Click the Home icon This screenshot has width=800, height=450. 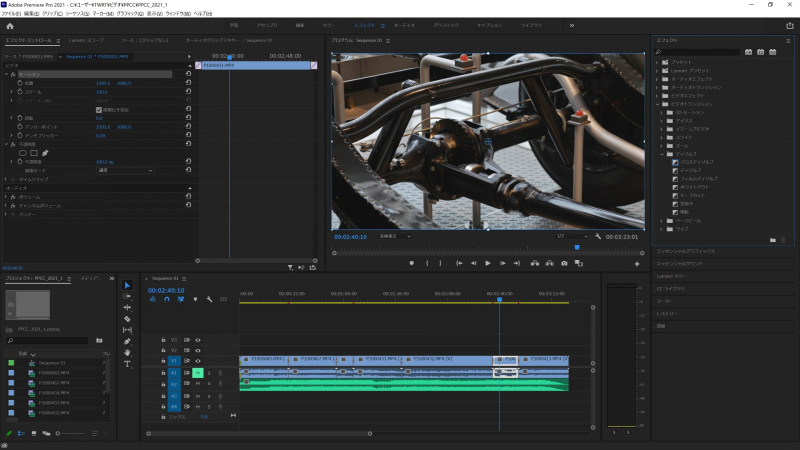click(x=10, y=26)
